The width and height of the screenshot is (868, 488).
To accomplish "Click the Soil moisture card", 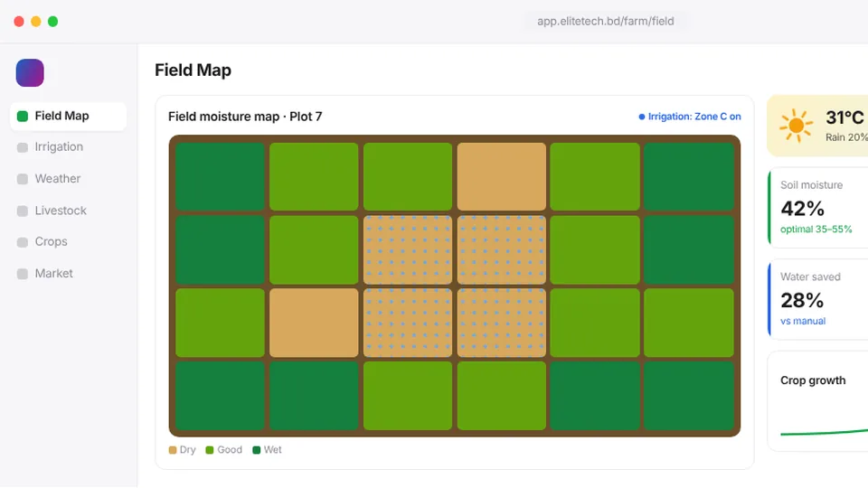I will click(x=817, y=208).
